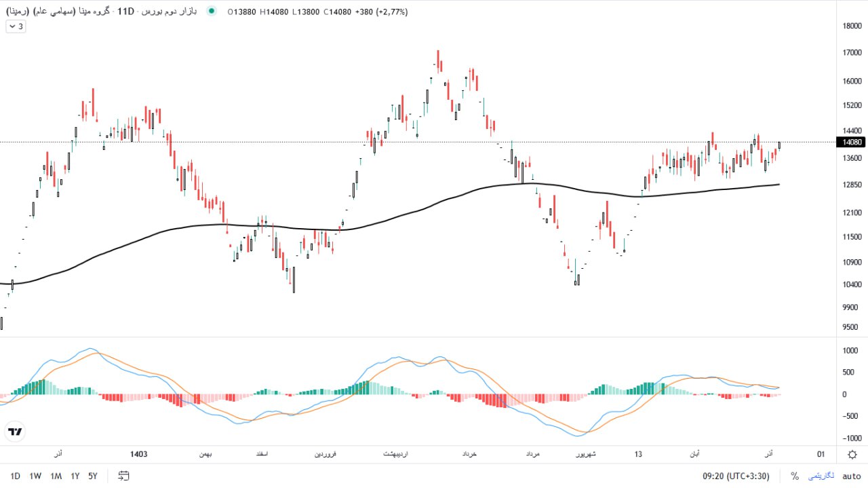
Task: Toggle auto scale mode
Action: pyautogui.click(x=851, y=476)
